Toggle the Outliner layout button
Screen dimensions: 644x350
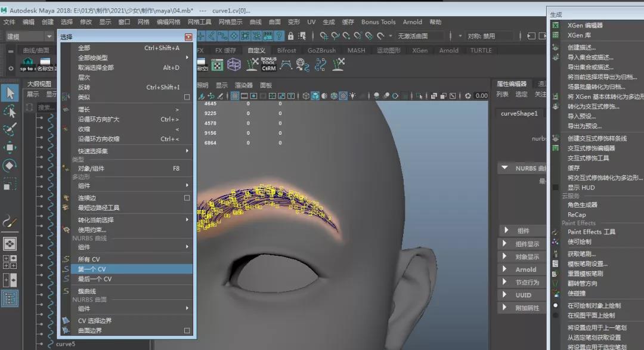(x=10, y=298)
